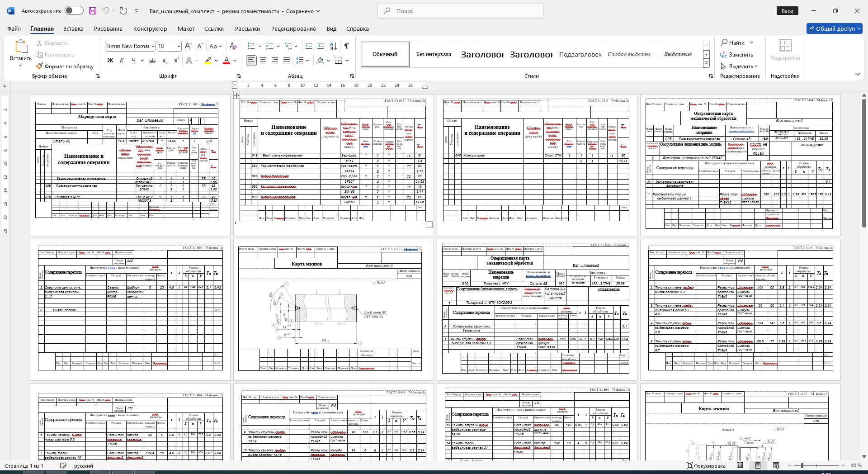
Task: Open the Вставка ribbon tab
Action: click(73, 28)
